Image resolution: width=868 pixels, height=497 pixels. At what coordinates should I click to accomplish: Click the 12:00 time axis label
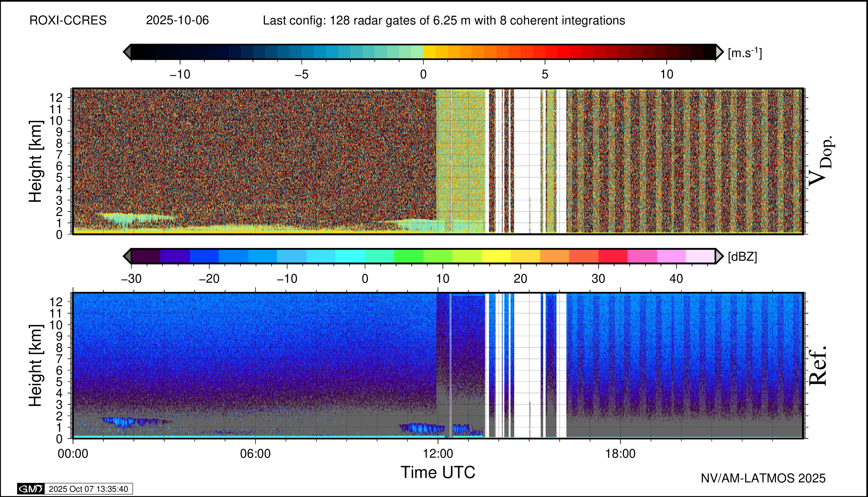pos(438,454)
